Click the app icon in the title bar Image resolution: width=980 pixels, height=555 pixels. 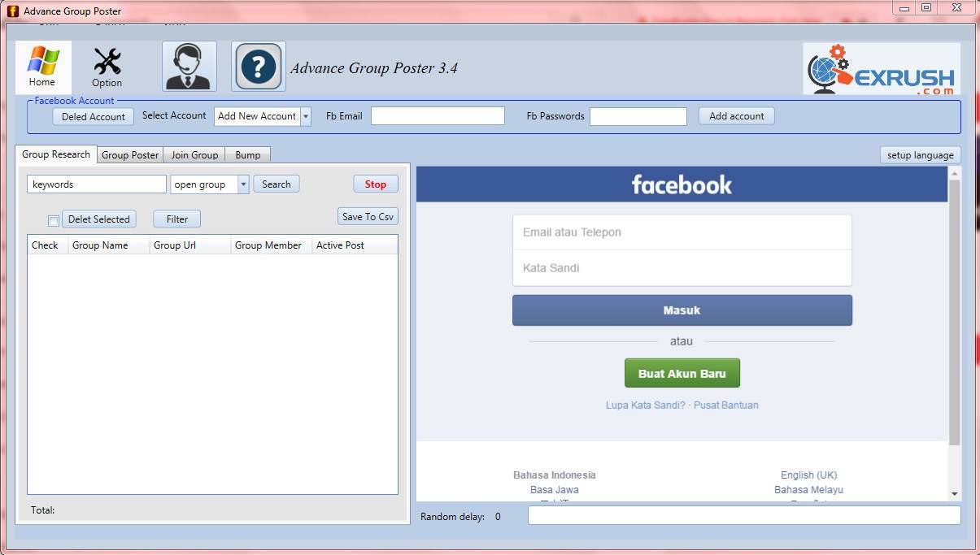(x=13, y=11)
